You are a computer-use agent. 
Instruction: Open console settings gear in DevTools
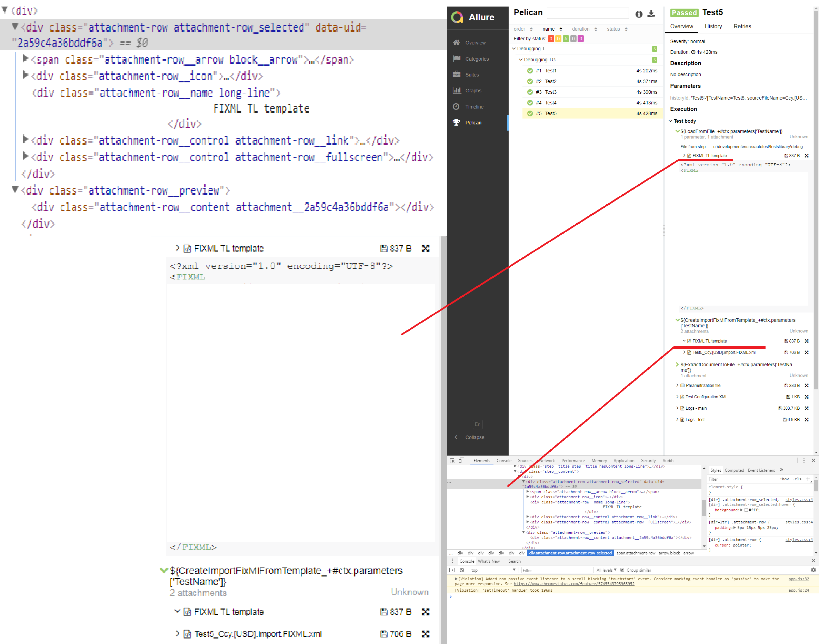click(x=813, y=570)
